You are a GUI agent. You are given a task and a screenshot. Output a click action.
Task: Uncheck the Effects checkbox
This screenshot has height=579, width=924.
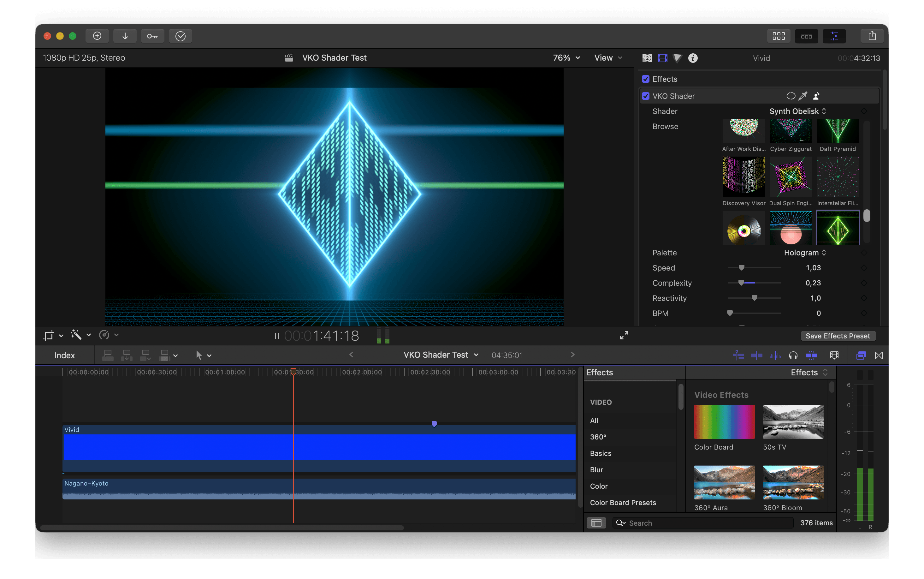tap(645, 79)
